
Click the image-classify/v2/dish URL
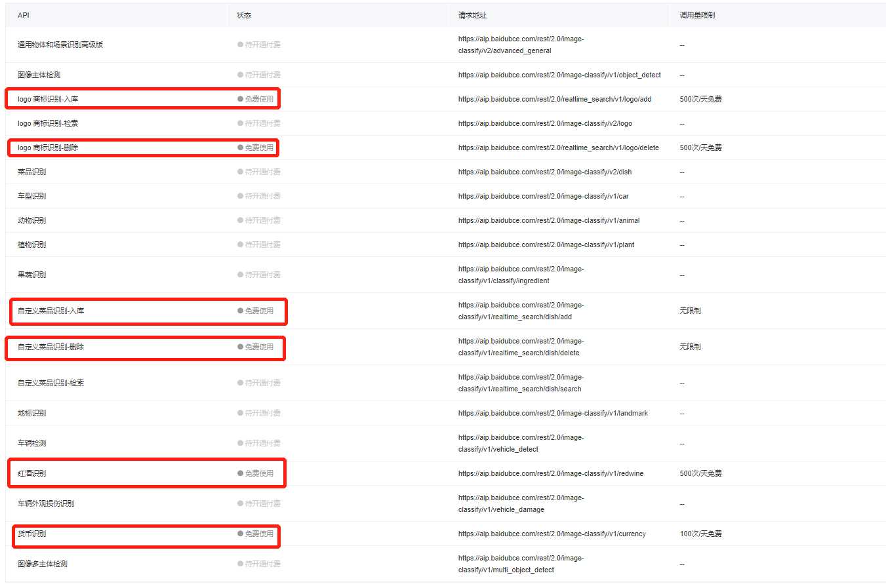pos(545,172)
